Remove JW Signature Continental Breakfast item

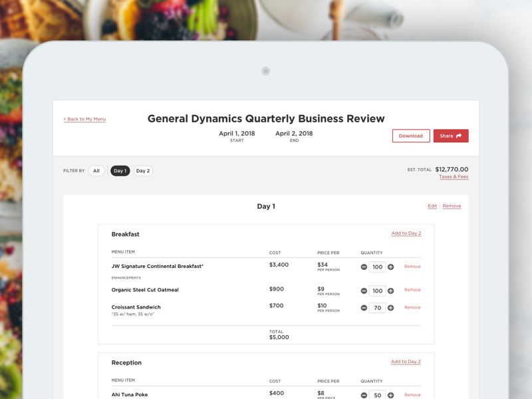(x=412, y=267)
